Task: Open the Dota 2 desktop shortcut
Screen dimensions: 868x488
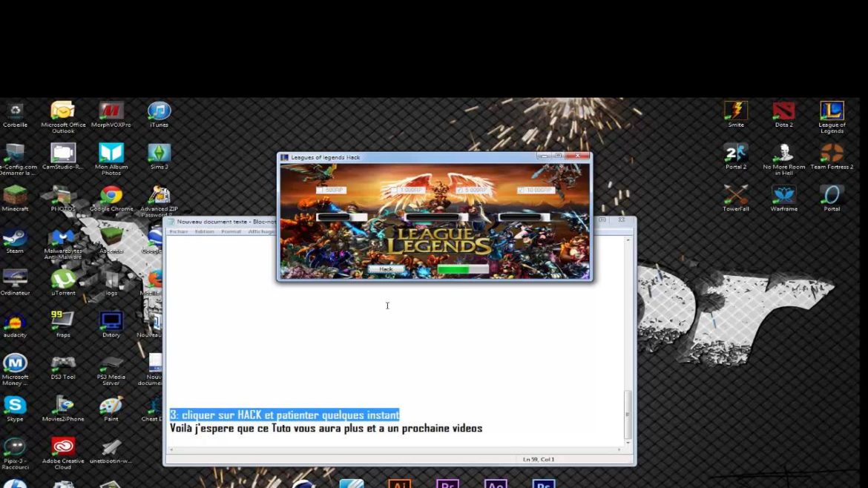Action: click(x=783, y=112)
